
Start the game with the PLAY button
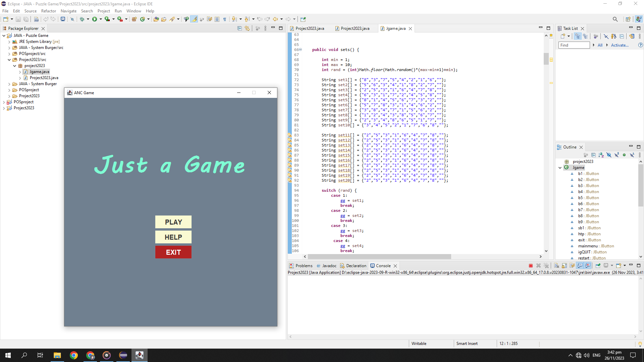tap(173, 222)
